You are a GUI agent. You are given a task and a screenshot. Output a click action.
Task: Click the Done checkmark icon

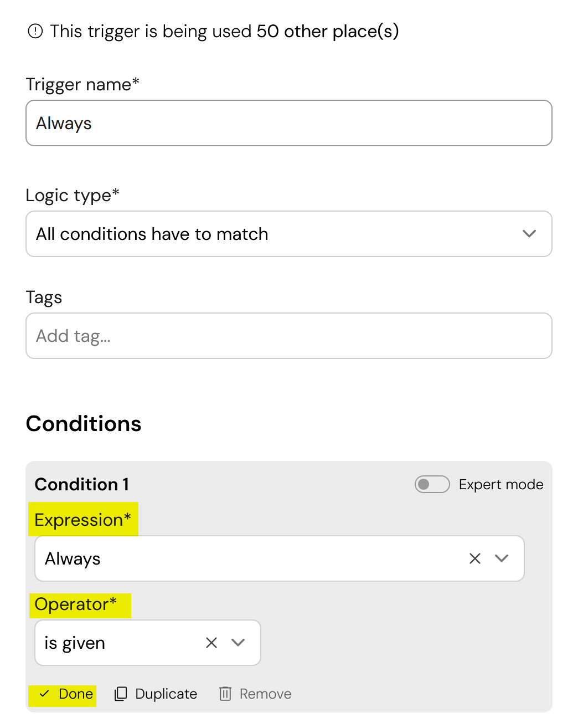45,694
